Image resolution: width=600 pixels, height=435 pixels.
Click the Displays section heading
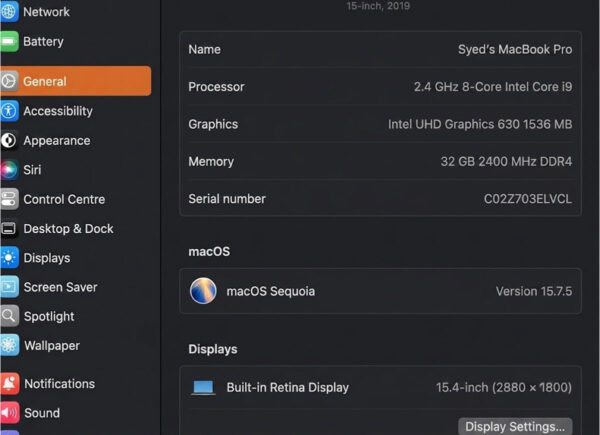click(213, 349)
